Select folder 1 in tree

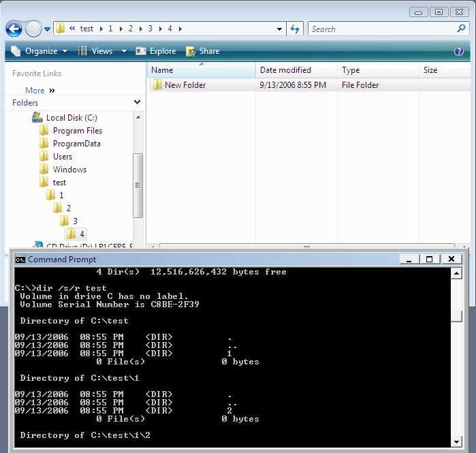(55, 195)
